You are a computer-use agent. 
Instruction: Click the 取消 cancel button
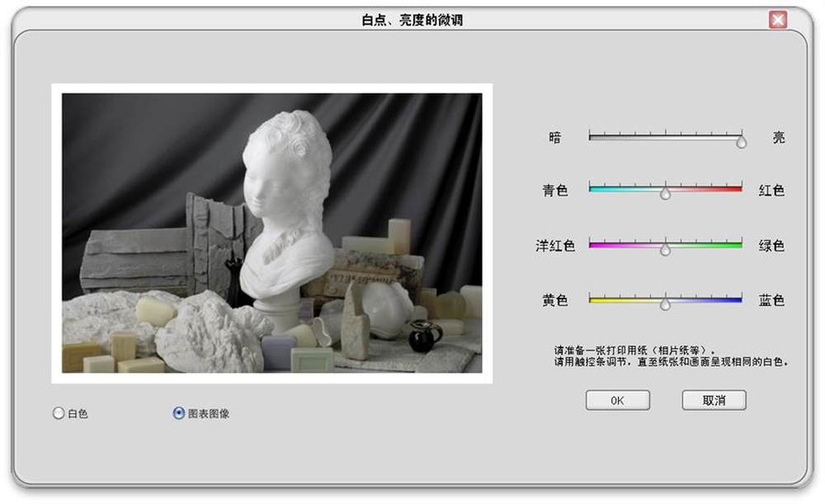tap(714, 400)
